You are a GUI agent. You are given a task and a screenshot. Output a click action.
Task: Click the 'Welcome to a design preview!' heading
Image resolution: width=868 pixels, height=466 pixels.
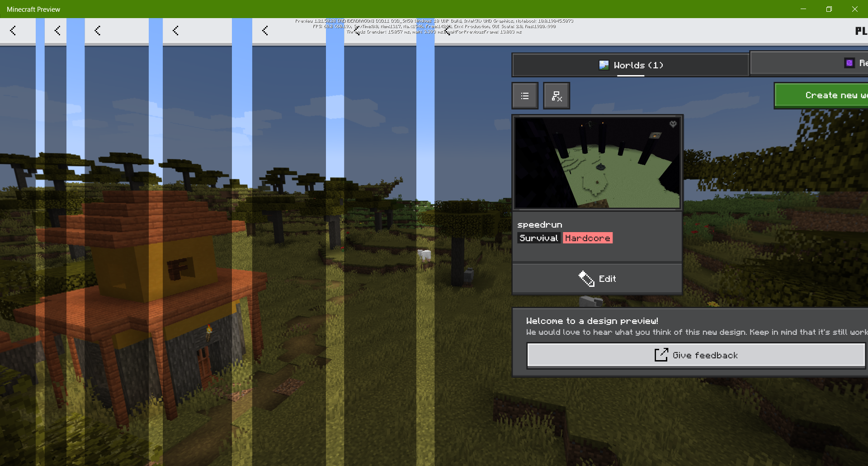tap(592, 321)
